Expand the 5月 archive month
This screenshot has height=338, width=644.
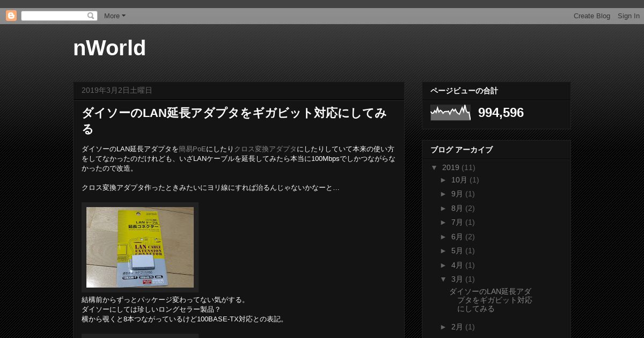pyautogui.click(x=444, y=251)
